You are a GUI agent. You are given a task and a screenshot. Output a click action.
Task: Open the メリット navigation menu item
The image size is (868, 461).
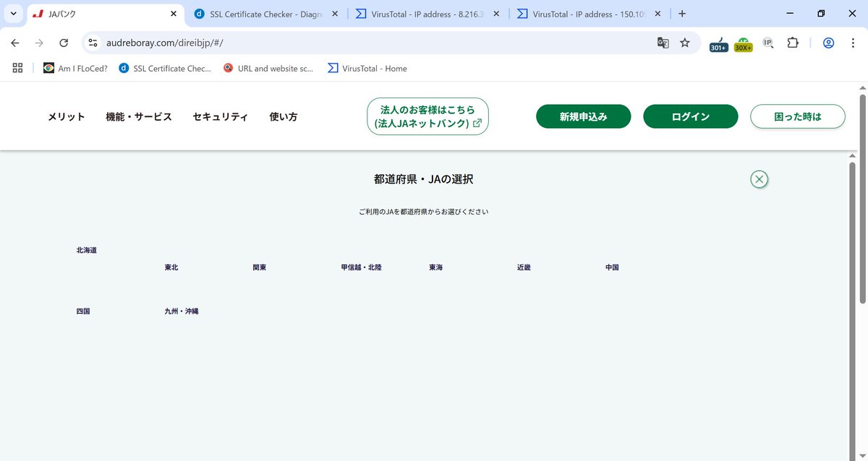[x=66, y=116]
